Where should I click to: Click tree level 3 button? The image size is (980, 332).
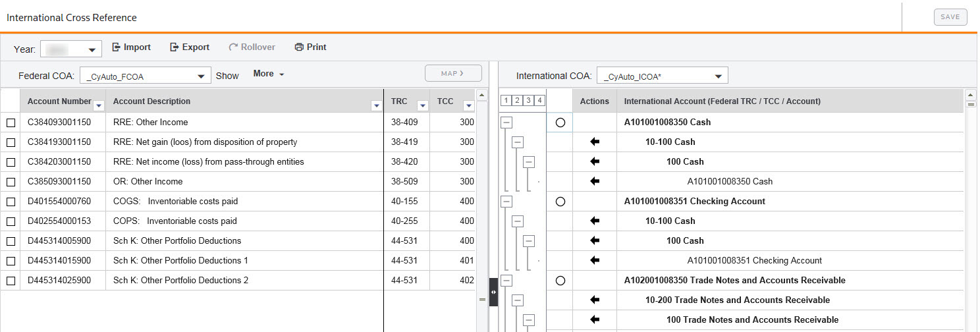(x=529, y=101)
